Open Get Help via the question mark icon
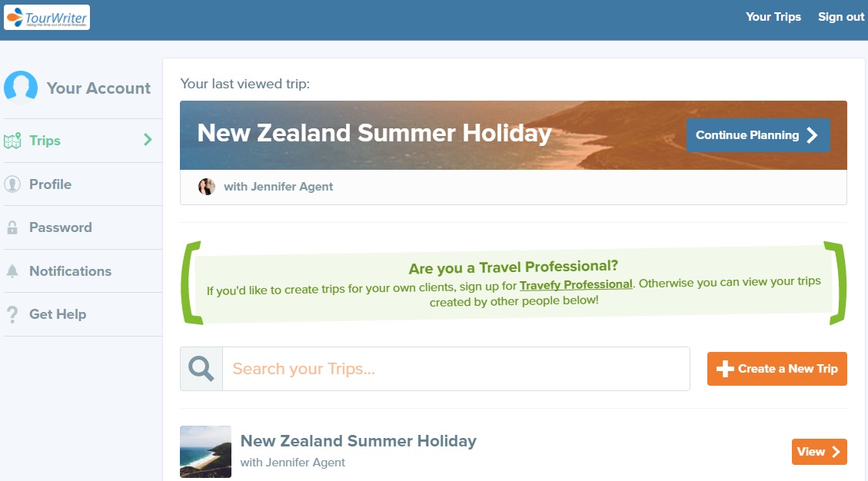 click(x=13, y=313)
